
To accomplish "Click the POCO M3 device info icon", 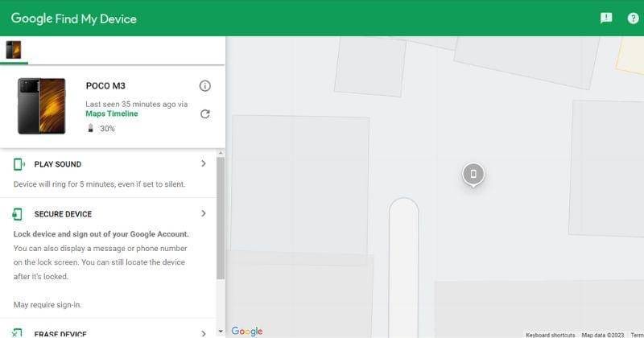I will click(205, 86).
